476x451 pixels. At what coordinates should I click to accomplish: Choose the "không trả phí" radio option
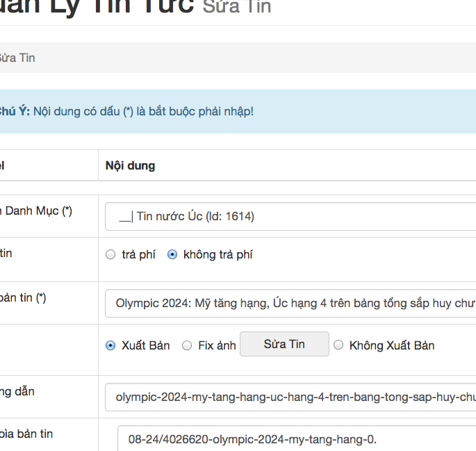[172, 255]
